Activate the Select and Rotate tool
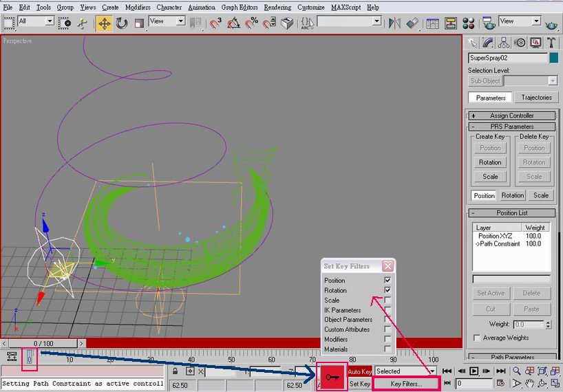Viewport: 563px width, 392px height. 122,23
